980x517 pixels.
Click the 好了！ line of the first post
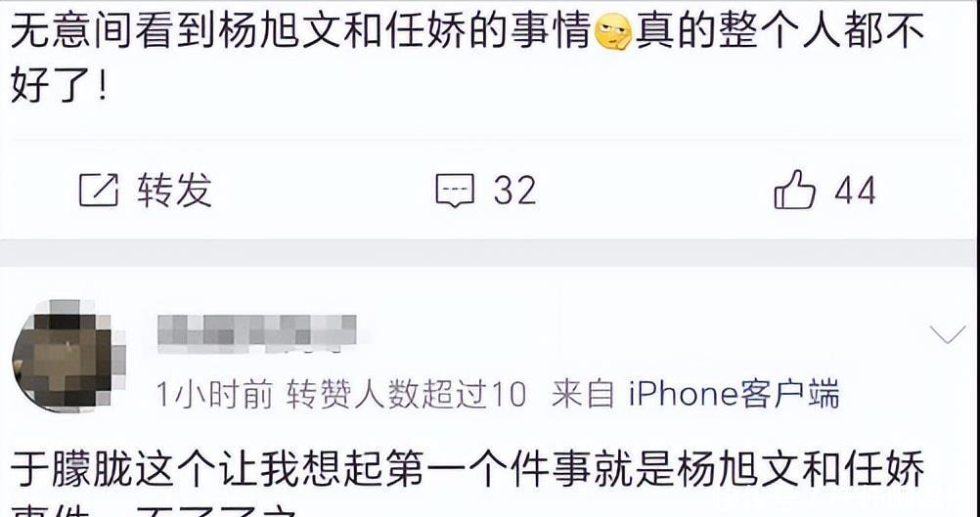[x=60, y=86]
